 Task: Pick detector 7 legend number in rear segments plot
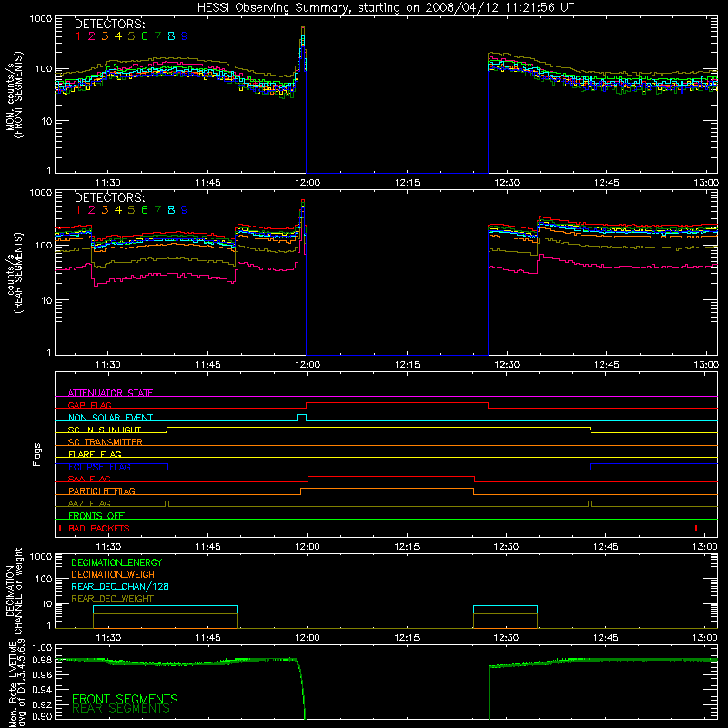(157, 210)
